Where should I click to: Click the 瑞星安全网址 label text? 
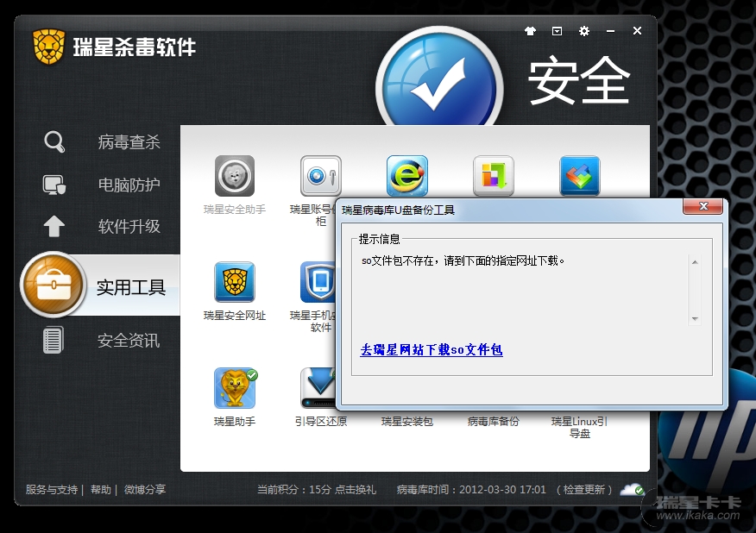click(235, 315)
